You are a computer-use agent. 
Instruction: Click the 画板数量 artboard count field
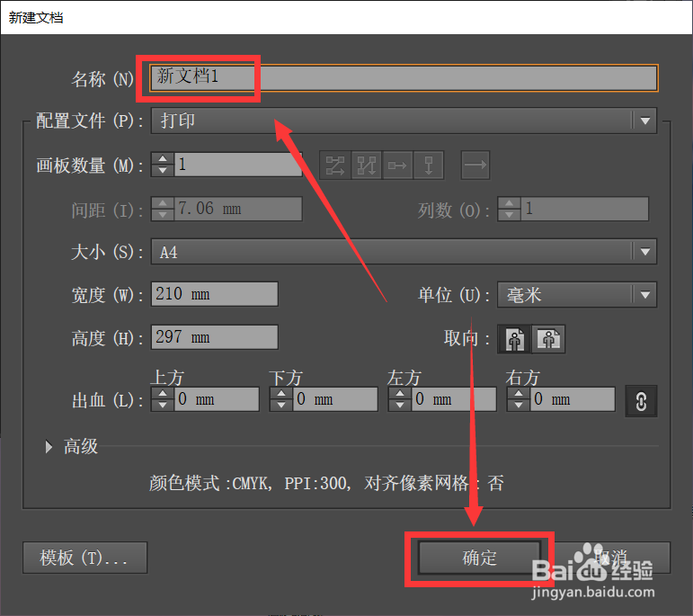[x=238, y=165]
